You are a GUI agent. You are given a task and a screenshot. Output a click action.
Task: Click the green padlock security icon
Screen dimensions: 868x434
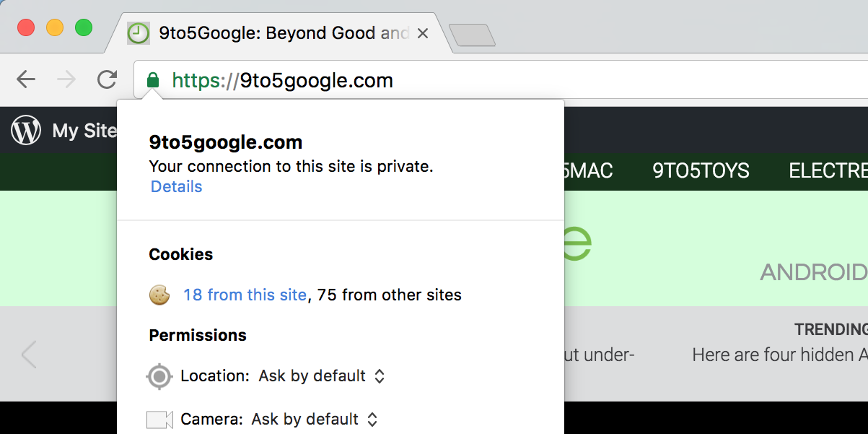[x=152, y=80]
